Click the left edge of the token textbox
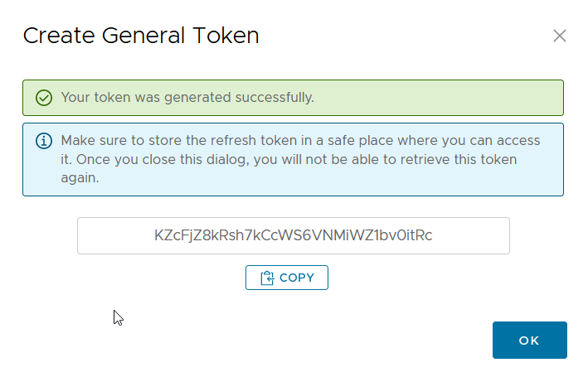The width and height of the screenshot is (588, 377). pos(83,236)
